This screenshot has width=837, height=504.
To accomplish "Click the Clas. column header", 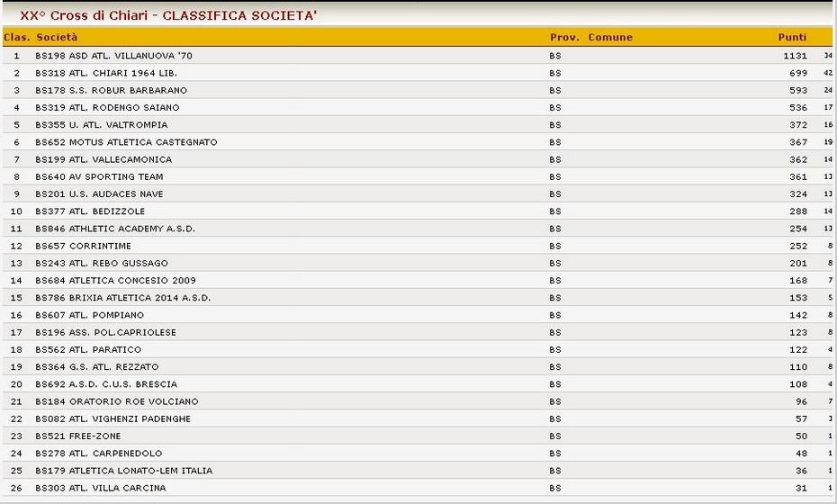I will [x=16, y=38].
